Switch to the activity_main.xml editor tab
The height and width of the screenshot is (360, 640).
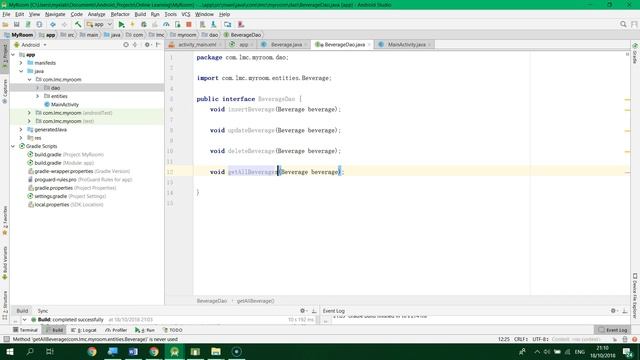(x=196, y=44)
